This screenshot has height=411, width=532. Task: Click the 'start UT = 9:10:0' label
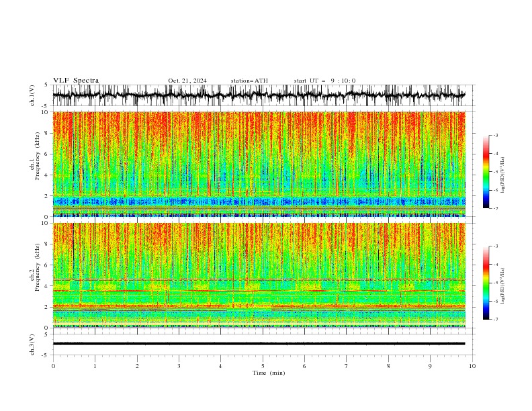pos(324,81)
